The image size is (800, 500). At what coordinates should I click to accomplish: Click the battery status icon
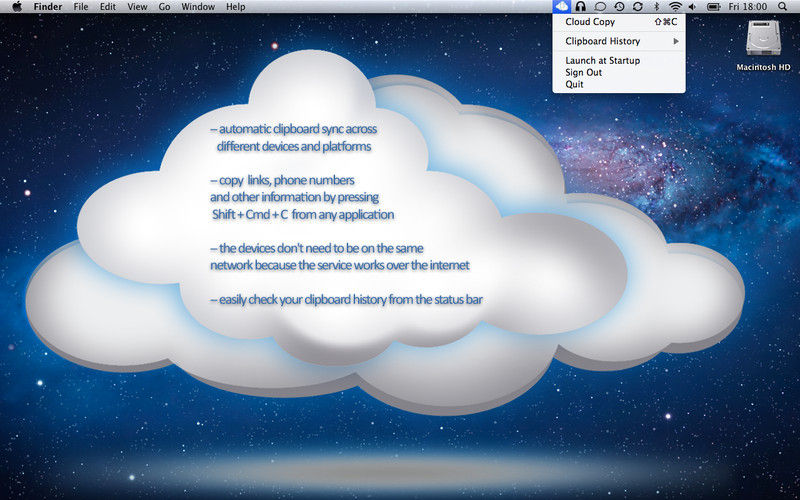pos(714,7)
